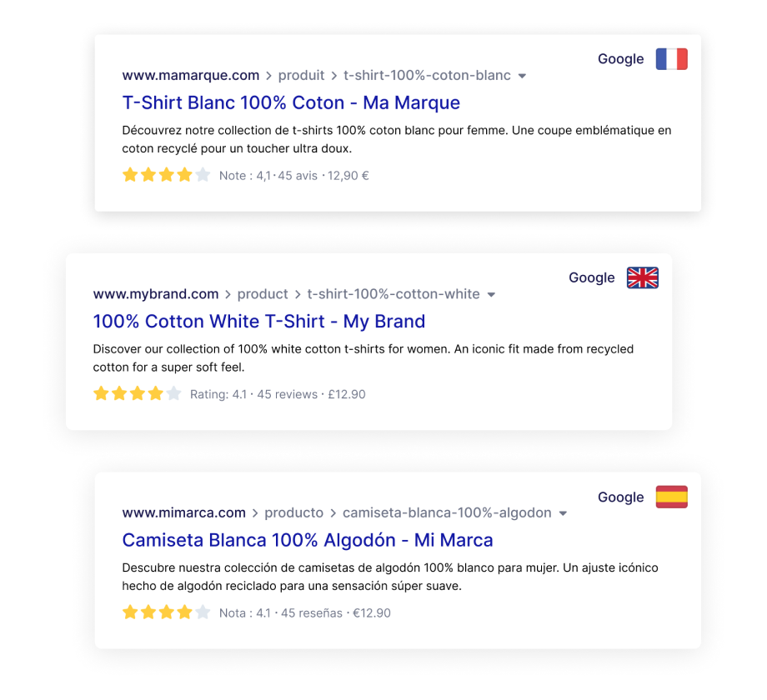Select the 'product' breadcrumb segment
Image resolution: width=767 pixels, height=700 pixels.
click(263, 294)
